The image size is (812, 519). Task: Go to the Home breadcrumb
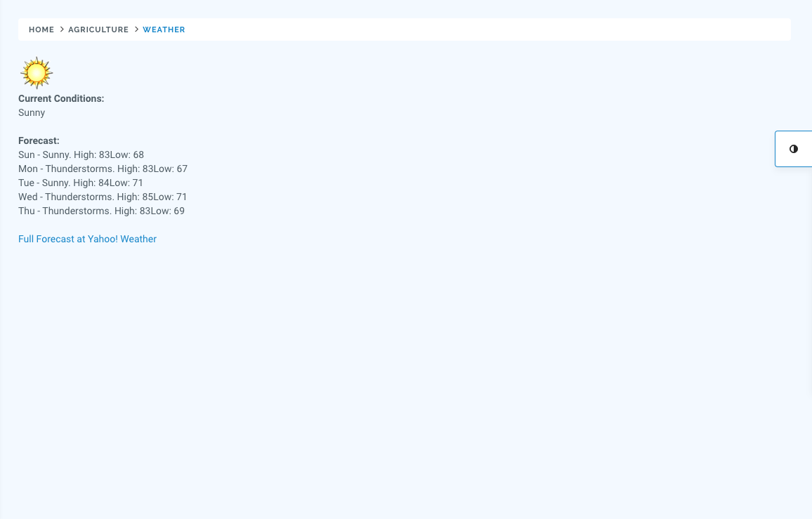click(x=41, y=29)
